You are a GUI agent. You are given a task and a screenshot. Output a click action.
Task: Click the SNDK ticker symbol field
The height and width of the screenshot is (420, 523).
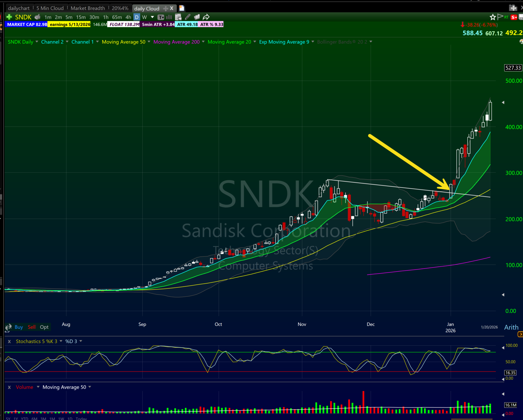pyautogui.click(x=23, y=17)
